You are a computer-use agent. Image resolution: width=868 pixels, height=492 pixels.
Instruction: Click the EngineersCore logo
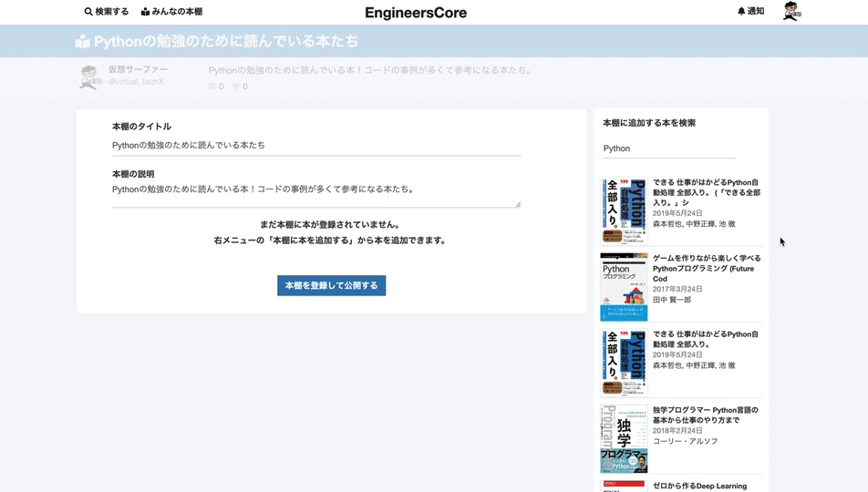416,13
